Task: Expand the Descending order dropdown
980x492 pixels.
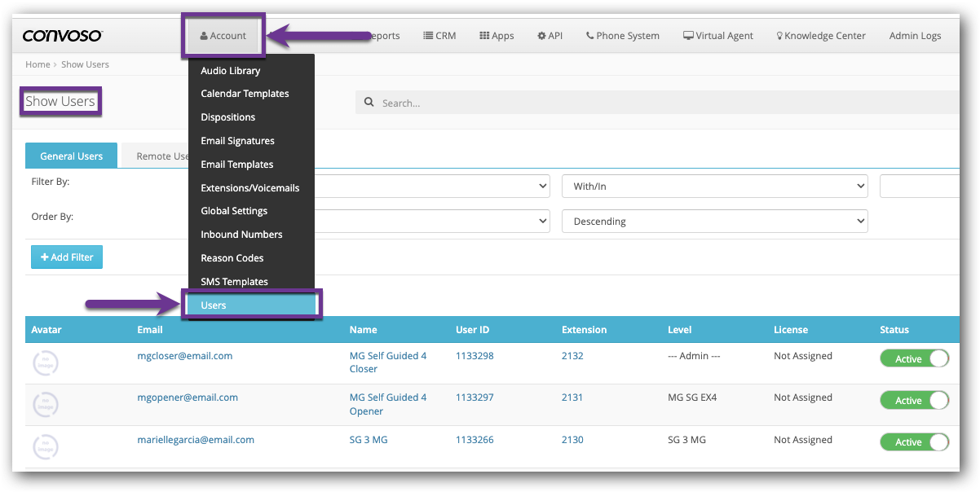Action: pyautogui.click(x=714, y=222)
